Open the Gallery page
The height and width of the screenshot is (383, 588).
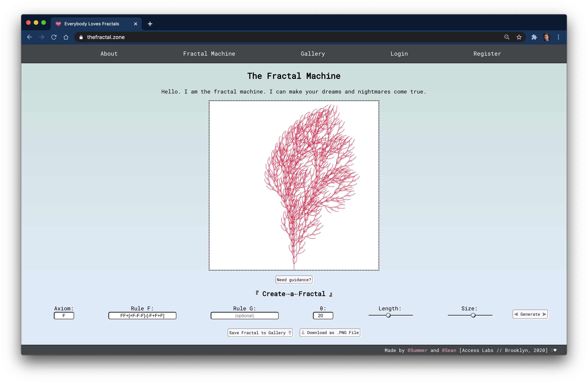(313, 54)
